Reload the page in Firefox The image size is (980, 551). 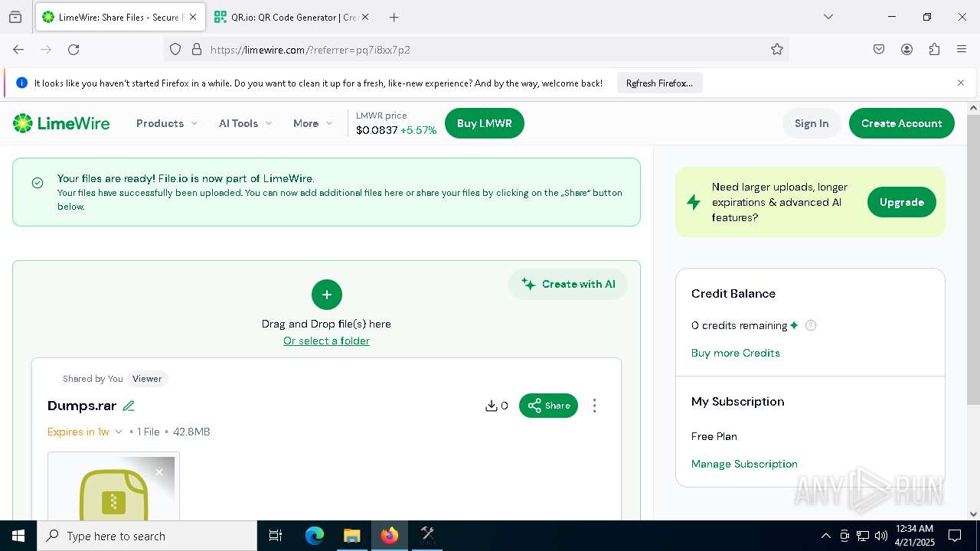pyautogui.click(x=73, y=50)
